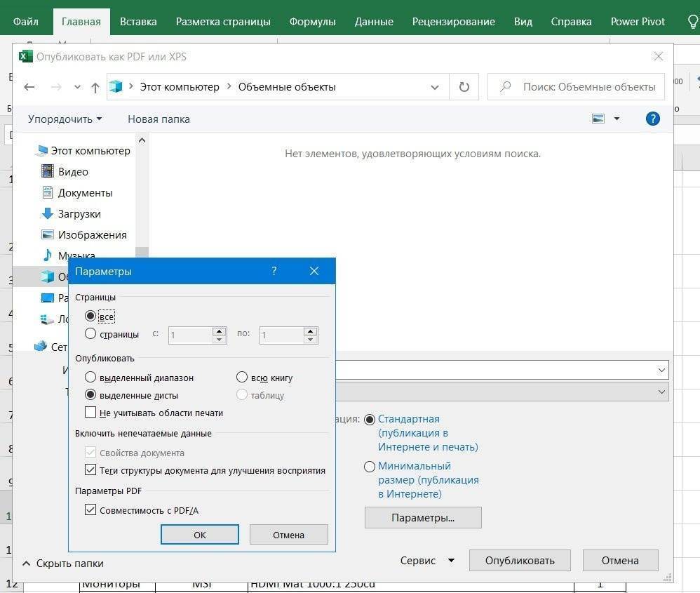Open help via the blue question mark icon
Image resolution: width=700 pixels, height=593 pixels.
click(653, 119)
